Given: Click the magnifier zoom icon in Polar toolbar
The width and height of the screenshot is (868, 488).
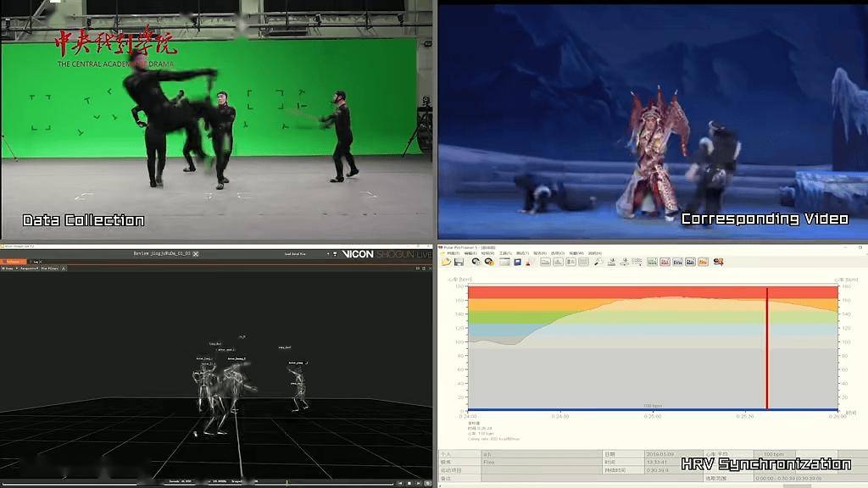Looking at the screenshot, I should click(598, 262).
